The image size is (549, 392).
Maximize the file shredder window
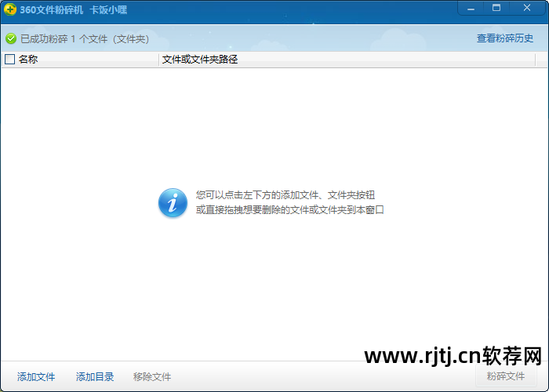pos(496,8)
